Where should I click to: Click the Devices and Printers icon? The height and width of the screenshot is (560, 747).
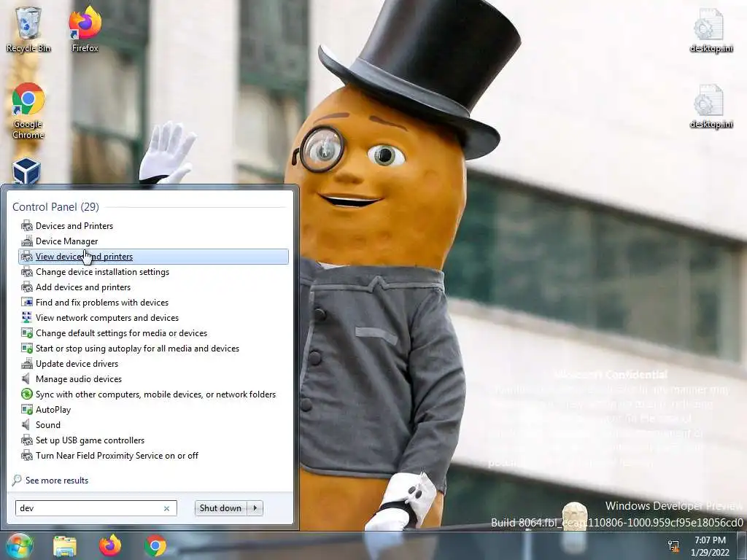[27, 226]
